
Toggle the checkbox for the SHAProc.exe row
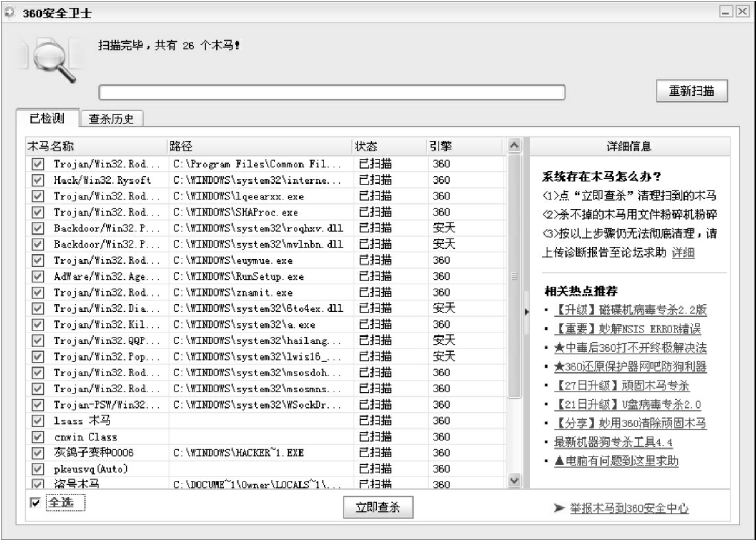[37, 212]
